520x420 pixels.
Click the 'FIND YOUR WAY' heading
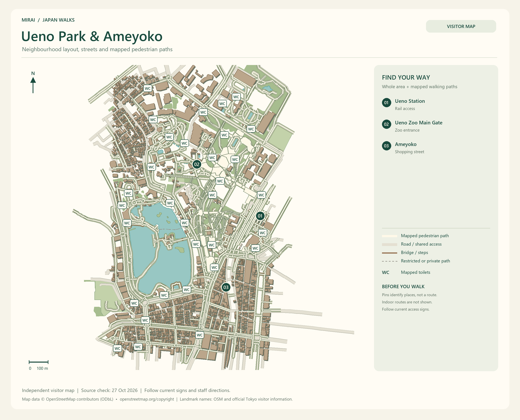(406, 77)
